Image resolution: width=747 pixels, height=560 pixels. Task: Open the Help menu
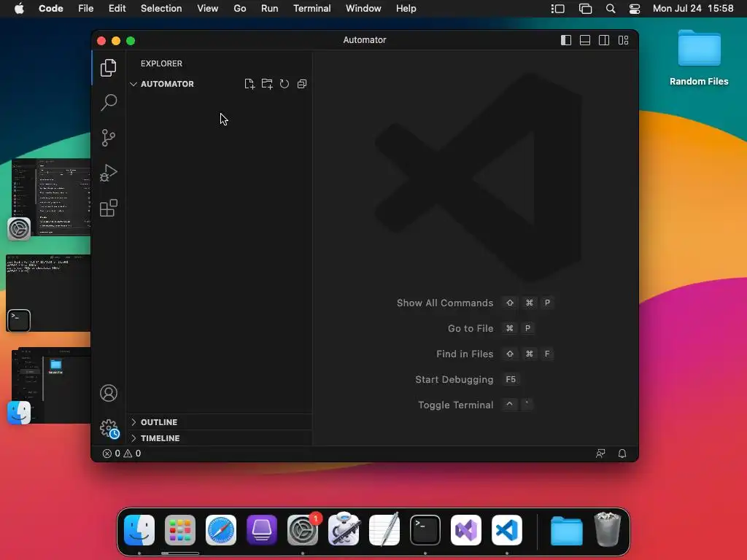pyautogui.click(x=406, y=9)
